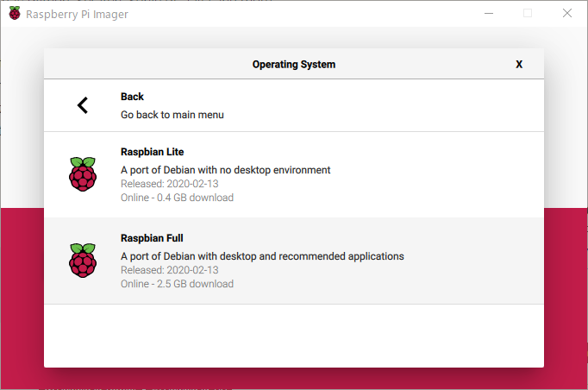Click the Raspbian Lite release date
The width and height of the screenshot is (588, 390).
pyautogui.click(x=169, y=184)
